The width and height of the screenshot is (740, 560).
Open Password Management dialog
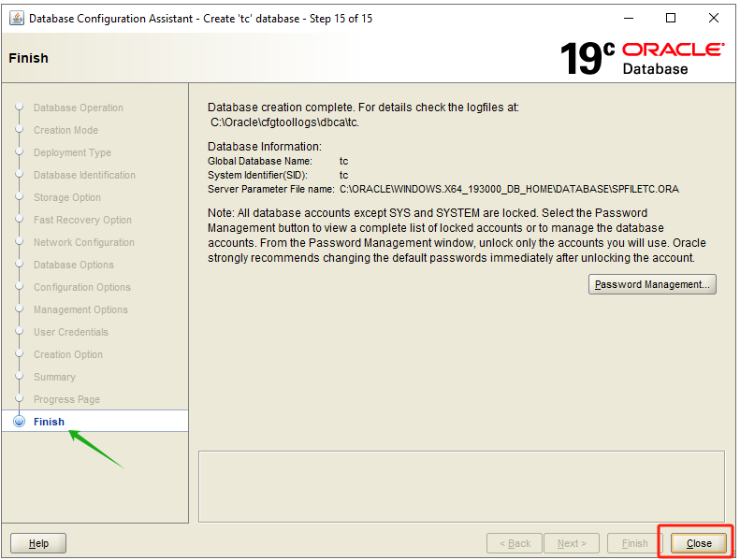[x=652, y=284]
